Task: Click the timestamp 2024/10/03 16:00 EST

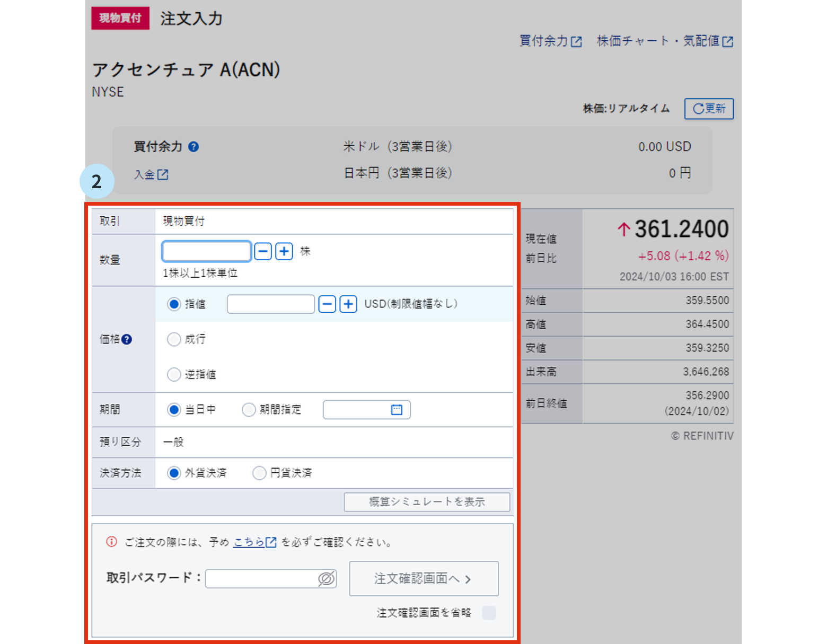Action: coord(674,277)
